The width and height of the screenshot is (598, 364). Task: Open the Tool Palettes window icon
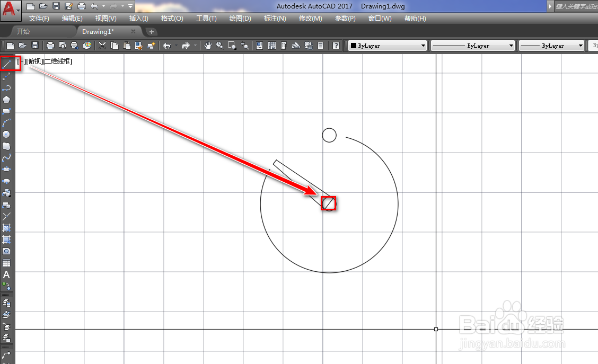[284, 46]
